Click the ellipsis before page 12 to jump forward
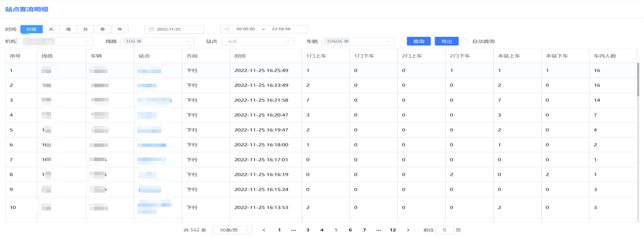Screen dimensions: 644x238 [x=379, y=230]
